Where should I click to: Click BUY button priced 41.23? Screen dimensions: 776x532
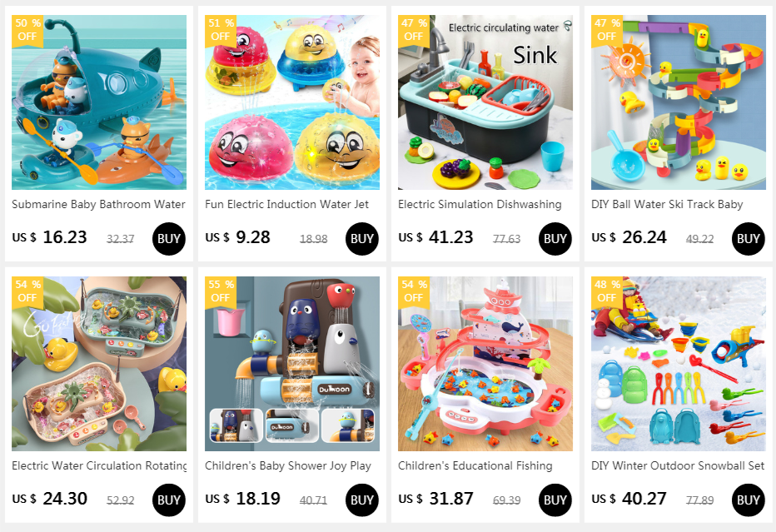(x=555, y=239)
